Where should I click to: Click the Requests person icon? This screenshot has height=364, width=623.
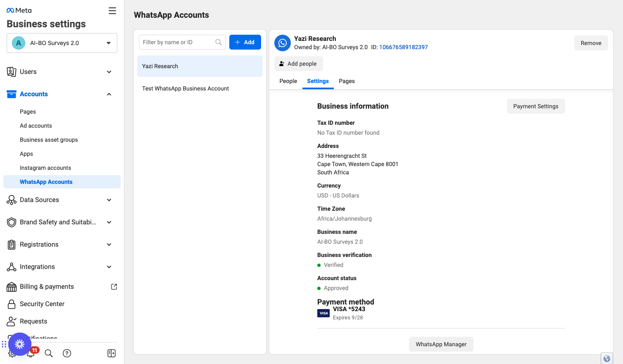(12, 321)
